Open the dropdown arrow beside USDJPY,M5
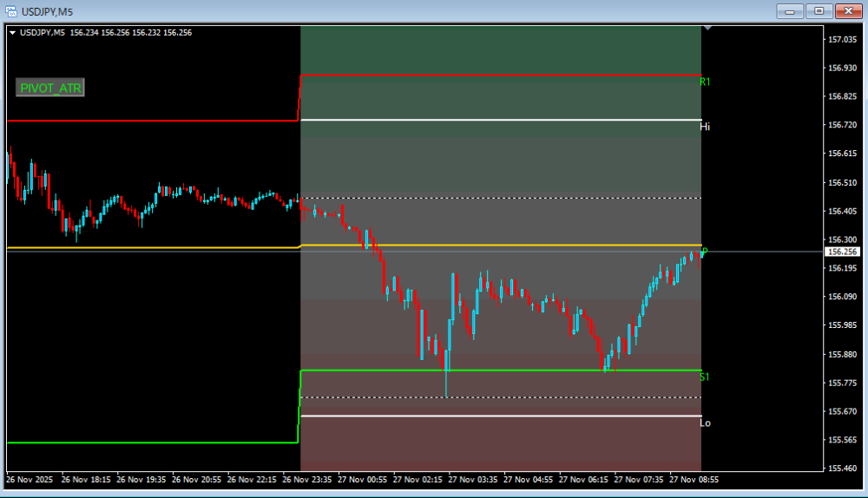 tap(12, 33)
